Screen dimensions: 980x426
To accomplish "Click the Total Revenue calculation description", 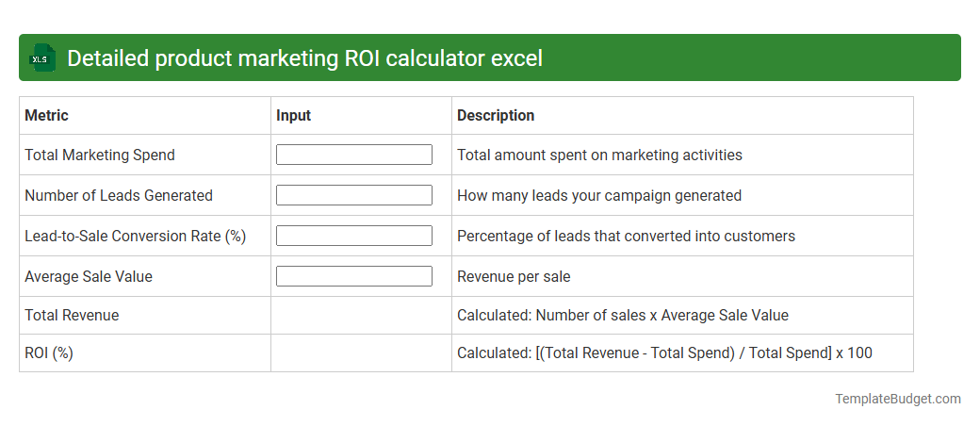I will click(623, 316).
